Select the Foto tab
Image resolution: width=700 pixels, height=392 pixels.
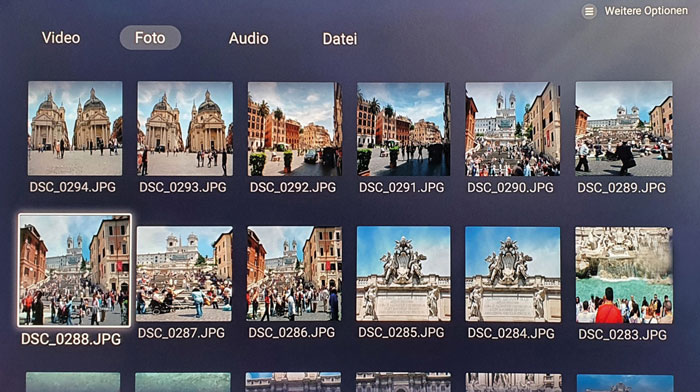(150, 38)
